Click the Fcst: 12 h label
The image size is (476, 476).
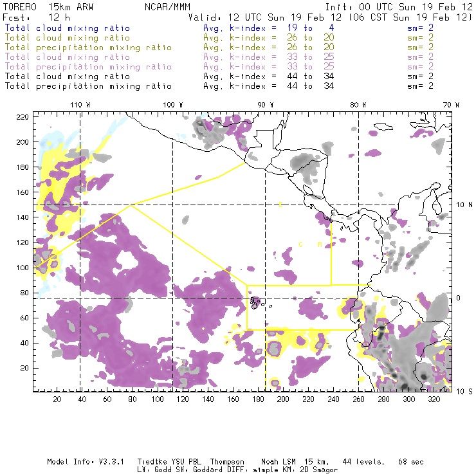27,17
